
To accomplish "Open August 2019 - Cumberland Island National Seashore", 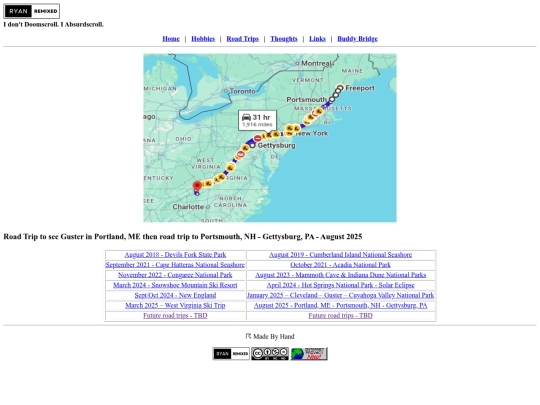I will click(x=340, y=255).
